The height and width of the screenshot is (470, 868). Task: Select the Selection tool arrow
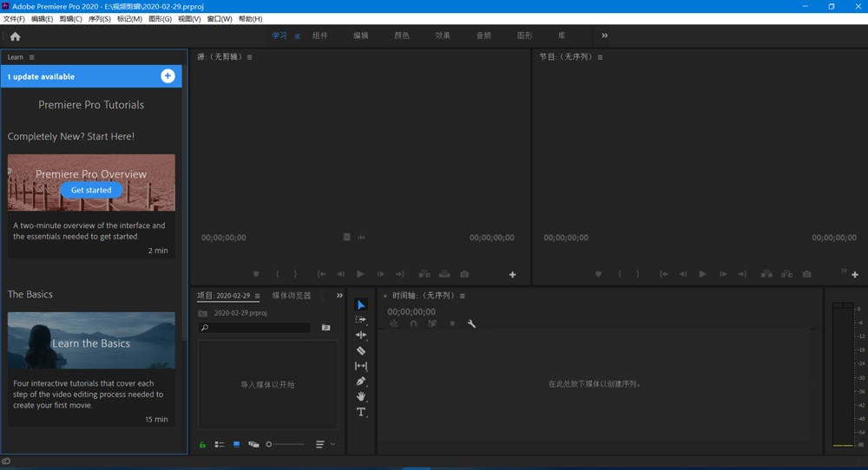361,305
